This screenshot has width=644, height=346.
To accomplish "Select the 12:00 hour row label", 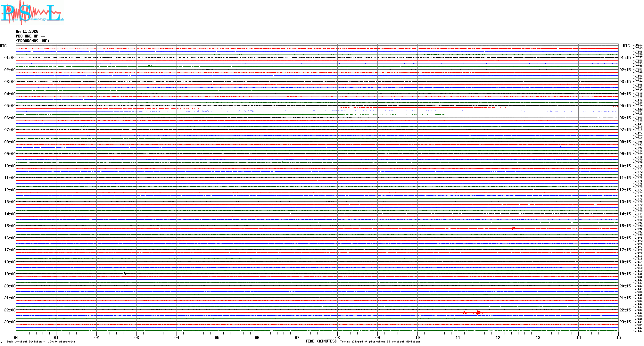I will 10,190.
